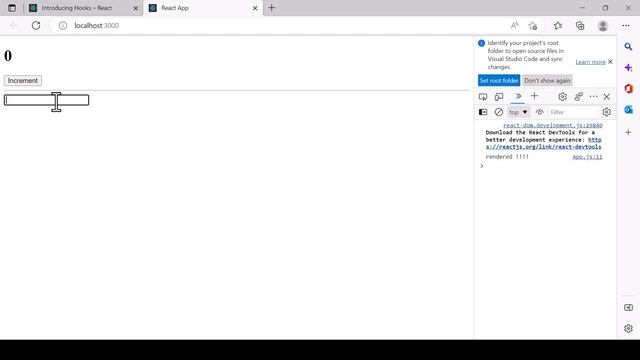The width and height of the screenshot is (640, 360).
Task: Open Read aloud option
Action: pos(515,26)
